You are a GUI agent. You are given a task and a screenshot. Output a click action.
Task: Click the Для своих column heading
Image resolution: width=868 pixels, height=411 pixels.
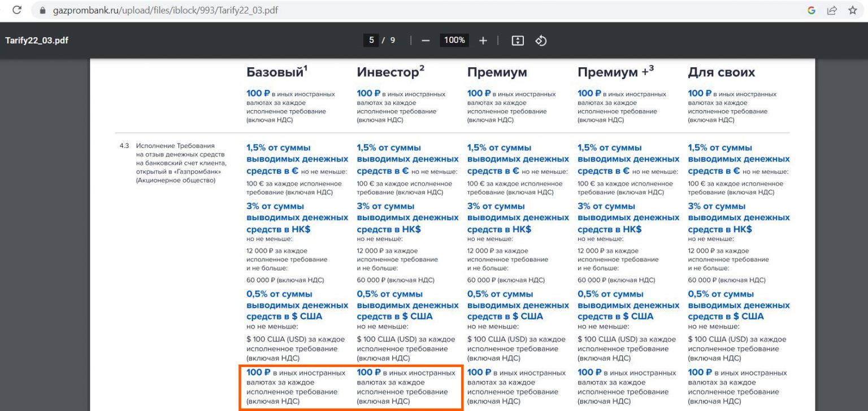[721, 72]
